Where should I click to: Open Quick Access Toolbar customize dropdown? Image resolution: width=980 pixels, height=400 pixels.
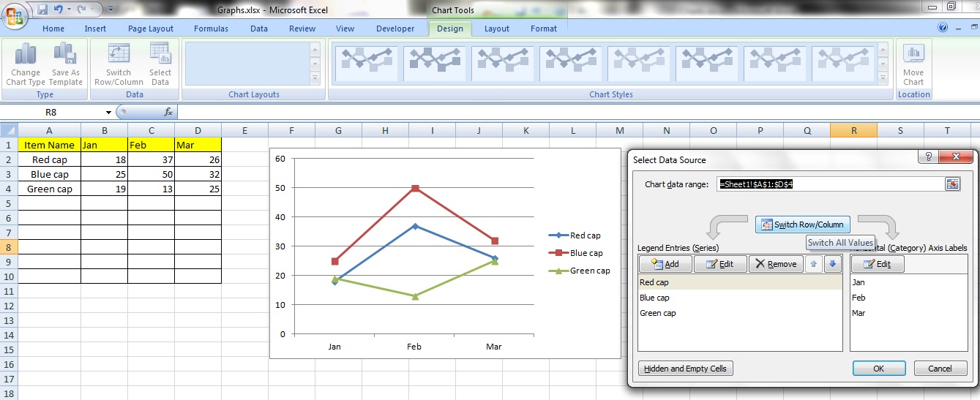click(x=111, y=10)
